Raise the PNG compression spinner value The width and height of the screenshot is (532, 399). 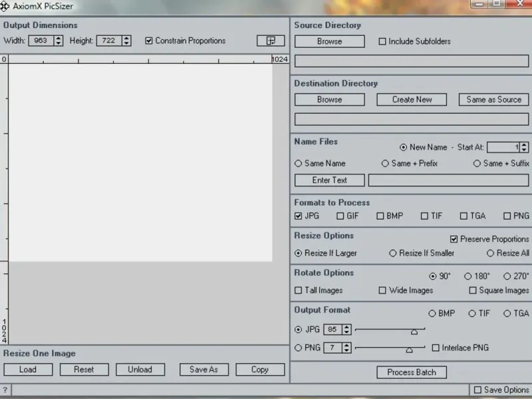(x=346, y=345)
